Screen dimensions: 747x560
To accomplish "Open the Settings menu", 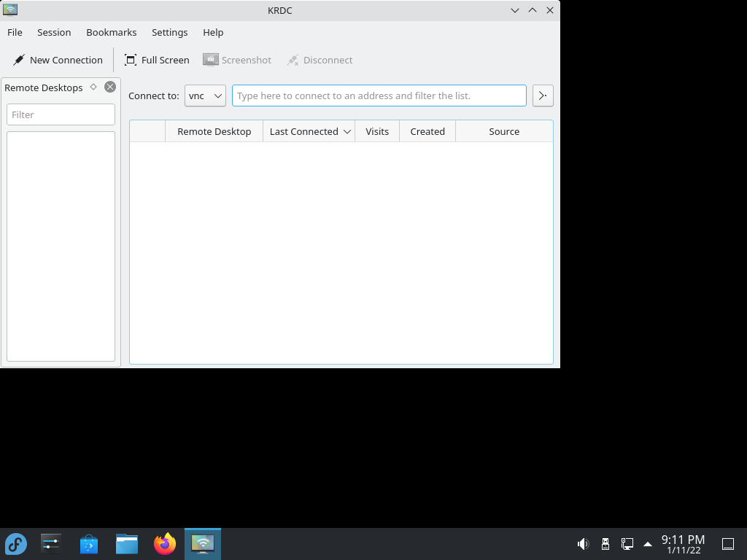I will (x=169, y=32).
